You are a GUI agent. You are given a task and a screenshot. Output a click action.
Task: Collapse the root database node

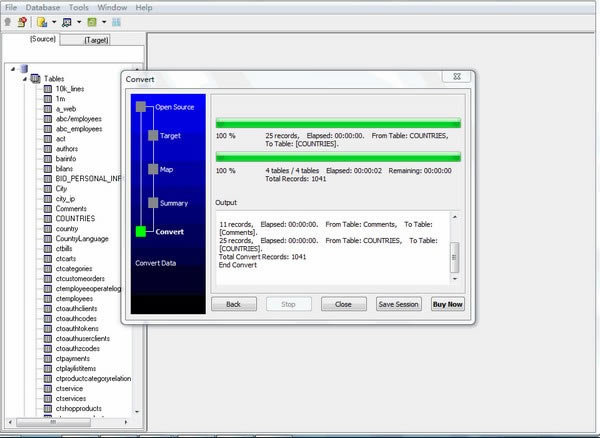point(11,68)
